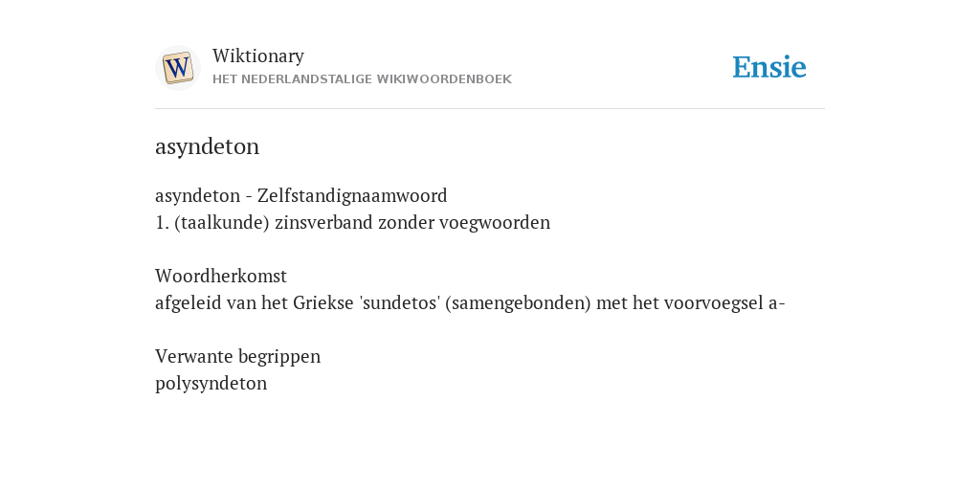Click the 'Woordherkomst' section label
This screenshot has width=980, height=490.
tap(221, 276)
